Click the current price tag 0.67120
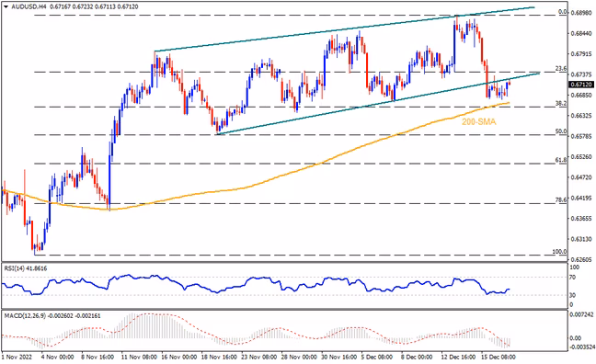 click(581, 85)
